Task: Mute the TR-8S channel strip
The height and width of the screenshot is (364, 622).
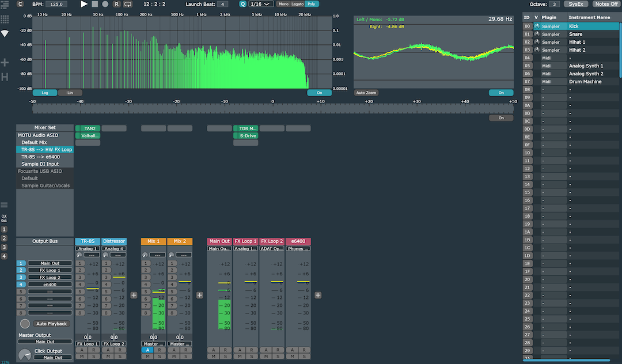Action: coord(81,357)
